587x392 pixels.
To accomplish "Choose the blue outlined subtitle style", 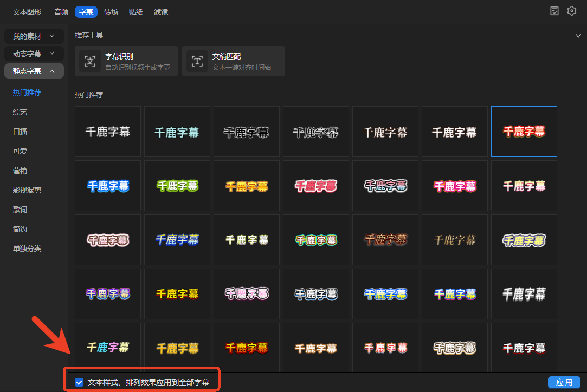I will 108,186.
